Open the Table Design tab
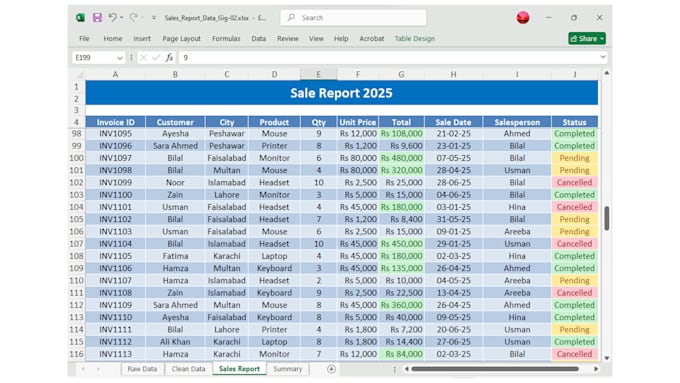 pos(415,39)
